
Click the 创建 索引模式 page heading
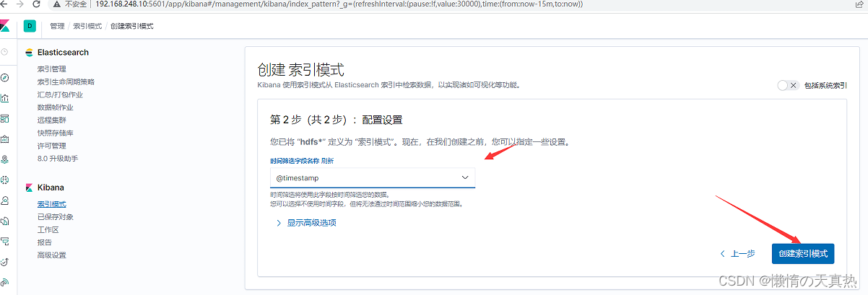[301, 70]
